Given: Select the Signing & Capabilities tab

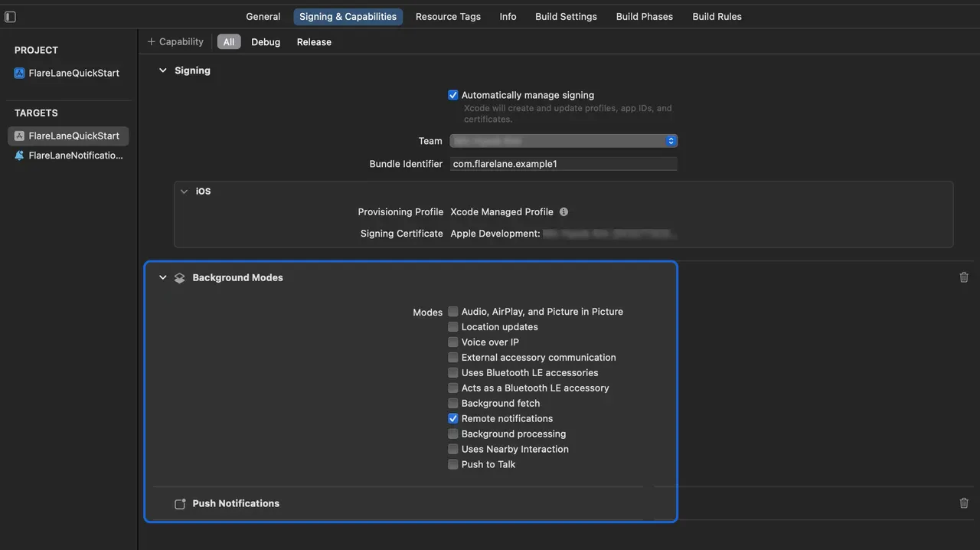Looking at the screenshot, I should tap(348, 16).
